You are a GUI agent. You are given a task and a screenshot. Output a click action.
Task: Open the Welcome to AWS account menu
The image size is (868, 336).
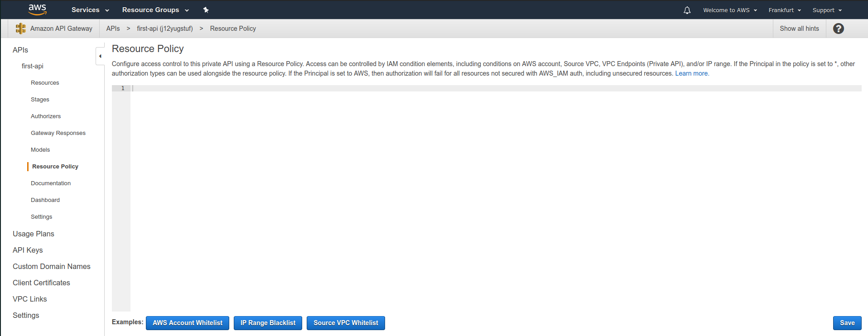(730, 10)
